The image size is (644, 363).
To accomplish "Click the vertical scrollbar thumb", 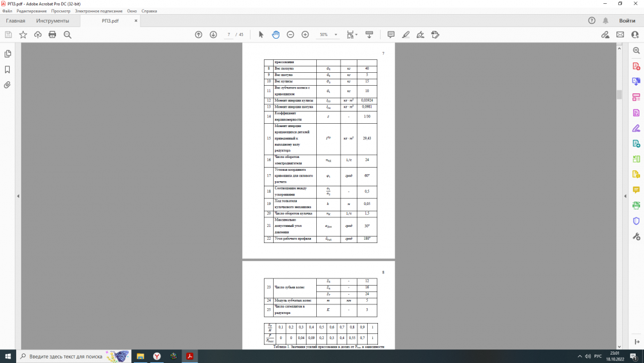I will click(620, 95).
